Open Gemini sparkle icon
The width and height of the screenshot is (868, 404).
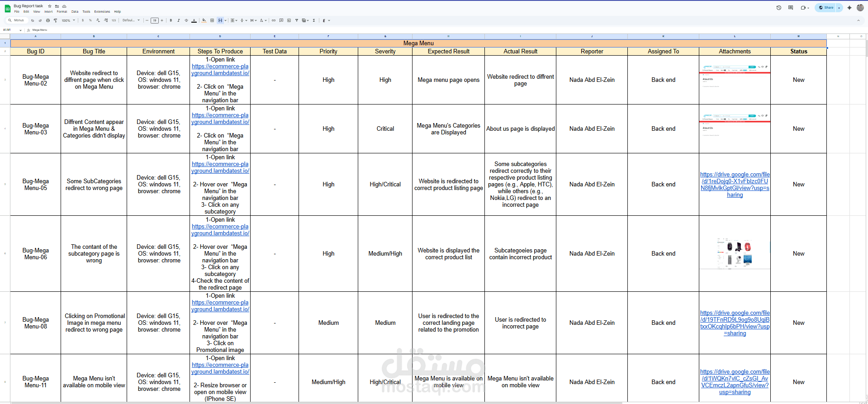[x=849, y=8]
